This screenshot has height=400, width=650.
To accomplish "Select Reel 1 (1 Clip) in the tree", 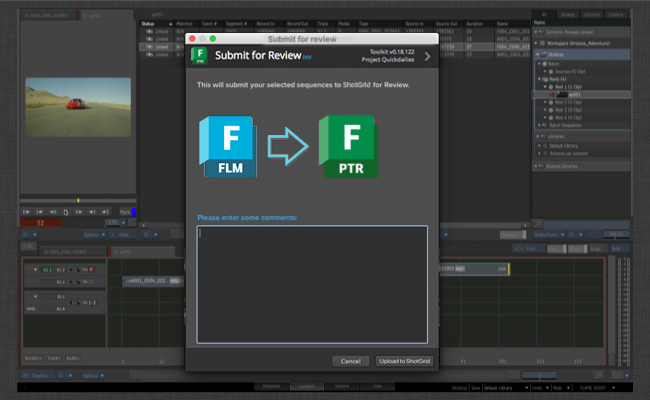I will (x=568, y=87).
